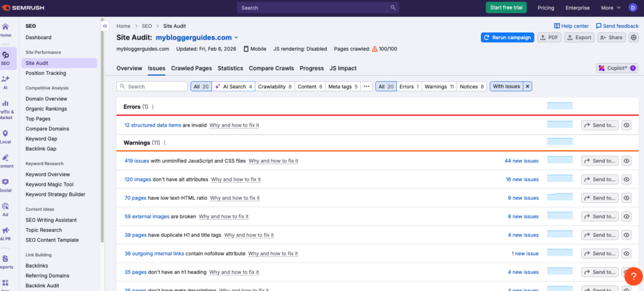The image size is (644, 291).
Task: Open the Ad rail icon
Action: click(x=5, y=210)
